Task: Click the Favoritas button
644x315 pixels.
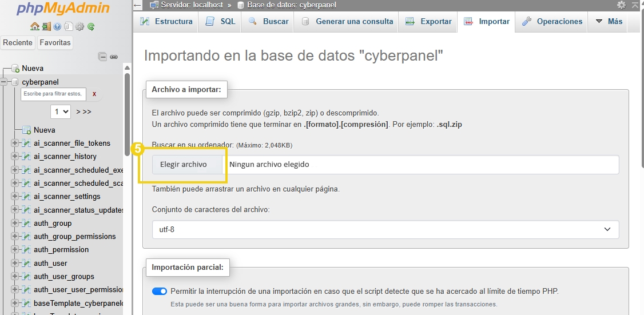Action: (x=55, y=42)
